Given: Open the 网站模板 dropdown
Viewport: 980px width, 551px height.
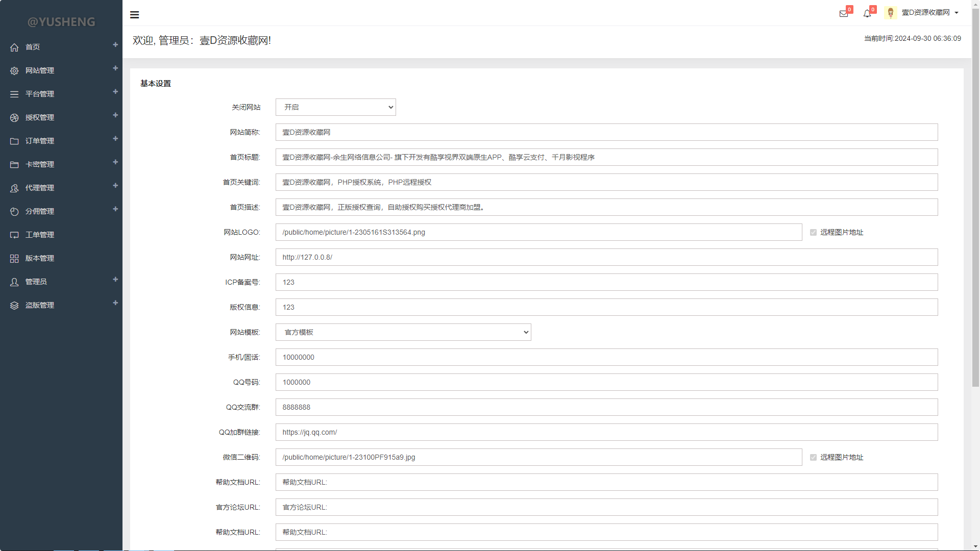Looking at the screenshot, I should (403, 332).
